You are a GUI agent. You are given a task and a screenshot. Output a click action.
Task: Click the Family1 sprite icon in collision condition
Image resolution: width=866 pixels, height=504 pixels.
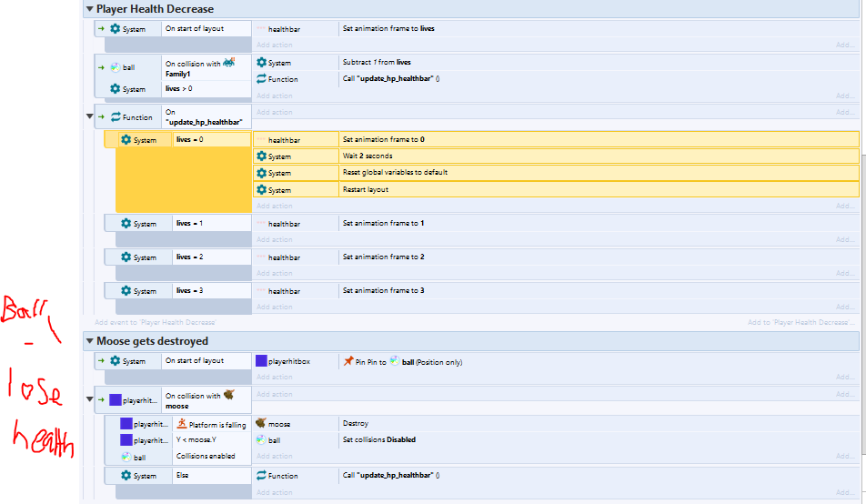click(228, 62)
